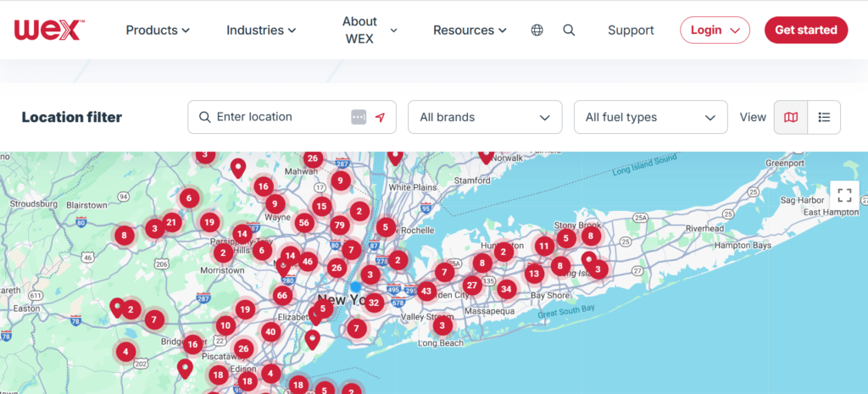This screenshot has height=394, width=868.
Task: Click the Get started button
Action: [x=806, y=30]
